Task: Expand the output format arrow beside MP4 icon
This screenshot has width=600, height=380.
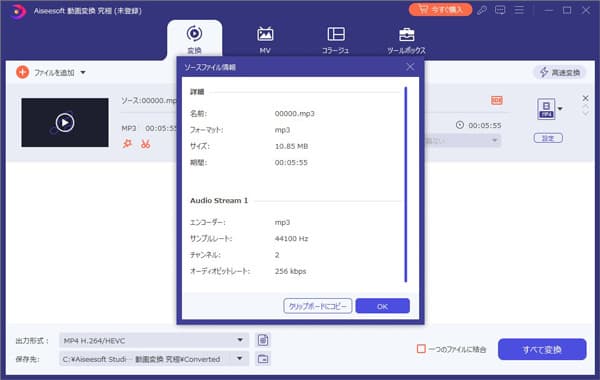Action: click(560, 109)
